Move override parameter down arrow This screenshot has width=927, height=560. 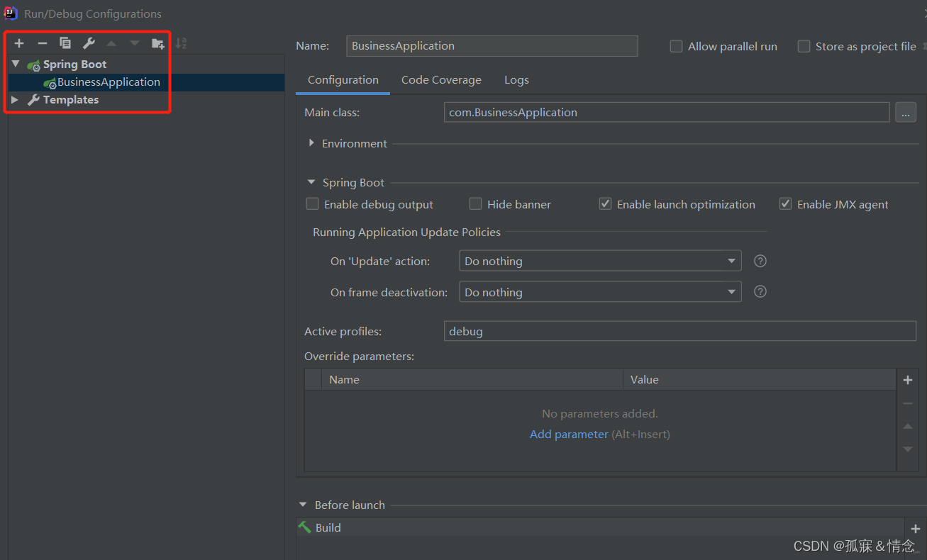908,449
